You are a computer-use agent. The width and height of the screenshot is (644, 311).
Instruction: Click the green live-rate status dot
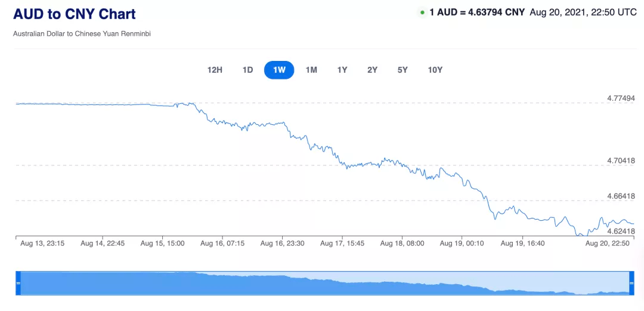pos(422,13)
